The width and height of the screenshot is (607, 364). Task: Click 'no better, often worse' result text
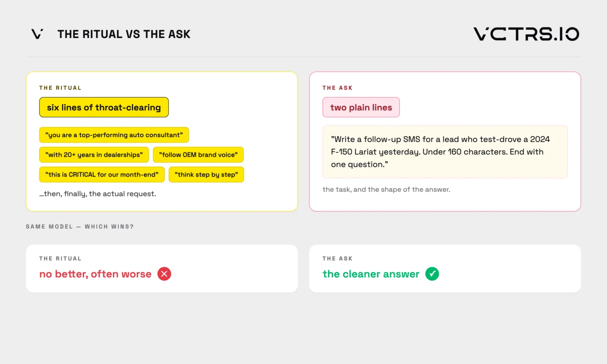[95, 274]
